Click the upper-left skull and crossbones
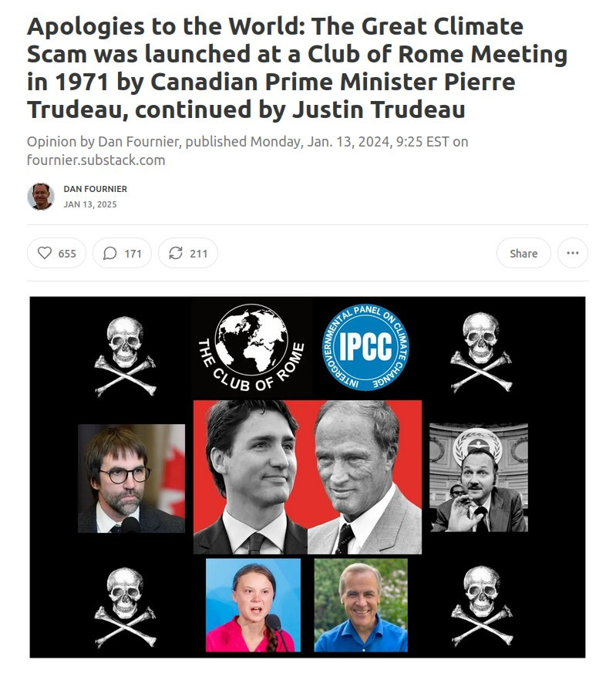The height and width of the screenshot is (677, 616). point(125,356)
